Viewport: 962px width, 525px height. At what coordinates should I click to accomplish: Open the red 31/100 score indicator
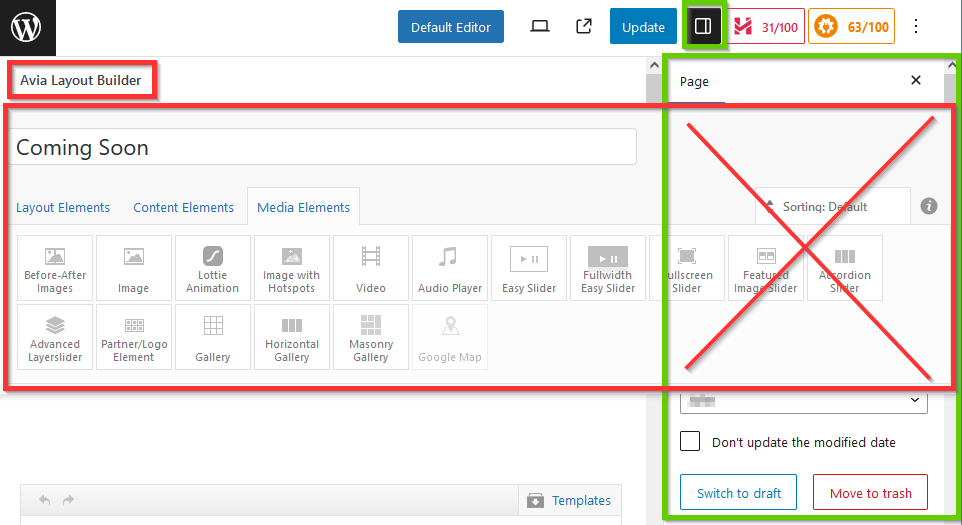click(x=768, y=27)
